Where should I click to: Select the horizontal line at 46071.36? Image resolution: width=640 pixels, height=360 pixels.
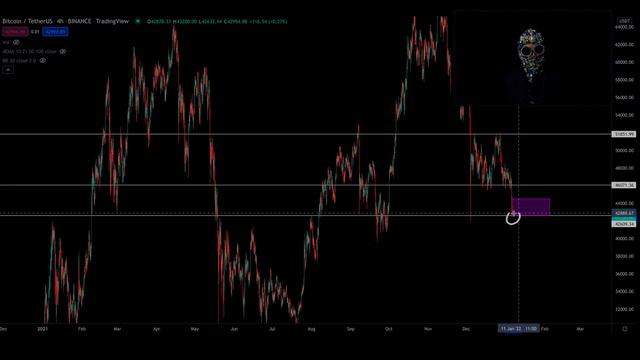(305, 185)
